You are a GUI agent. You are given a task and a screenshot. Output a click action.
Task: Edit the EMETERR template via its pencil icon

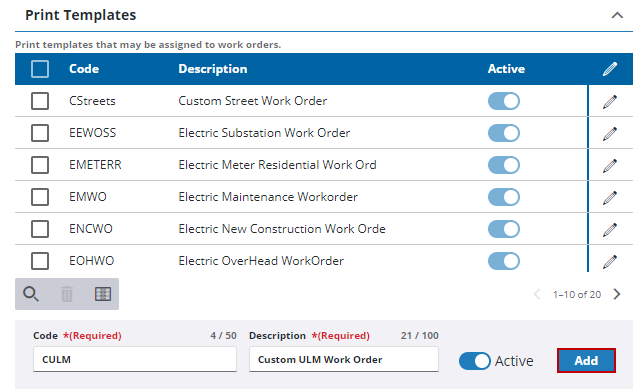[x=610, y=165]
